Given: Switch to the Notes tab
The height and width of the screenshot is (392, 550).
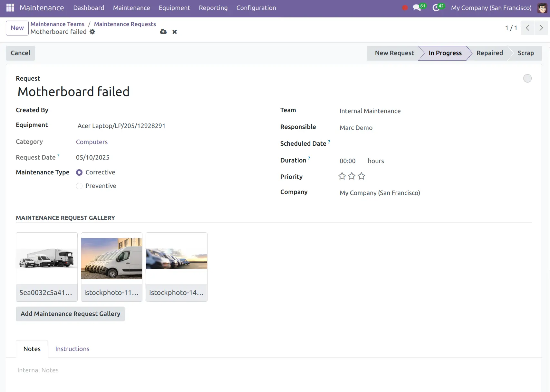Looking at the screenshot, I should point(32,349).
